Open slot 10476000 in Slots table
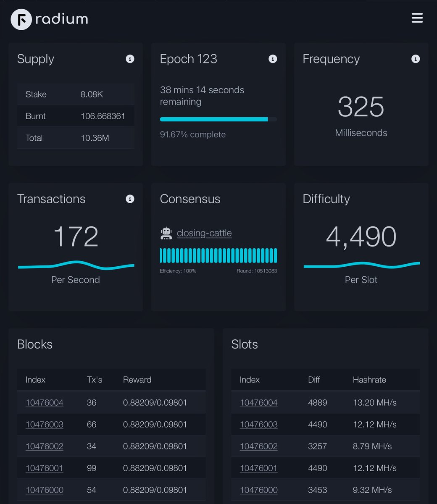This screenshot has height=504, width=437. pyautogui.click(x=259, y=490)
